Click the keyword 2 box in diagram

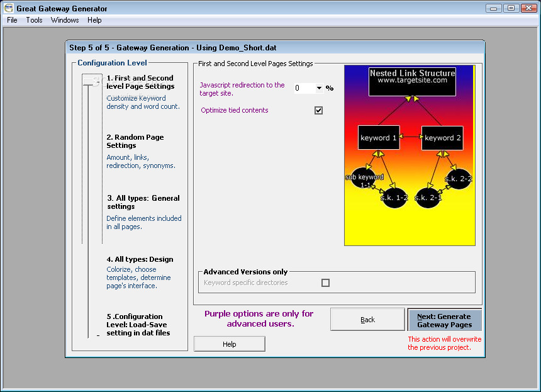click(442, 138)
